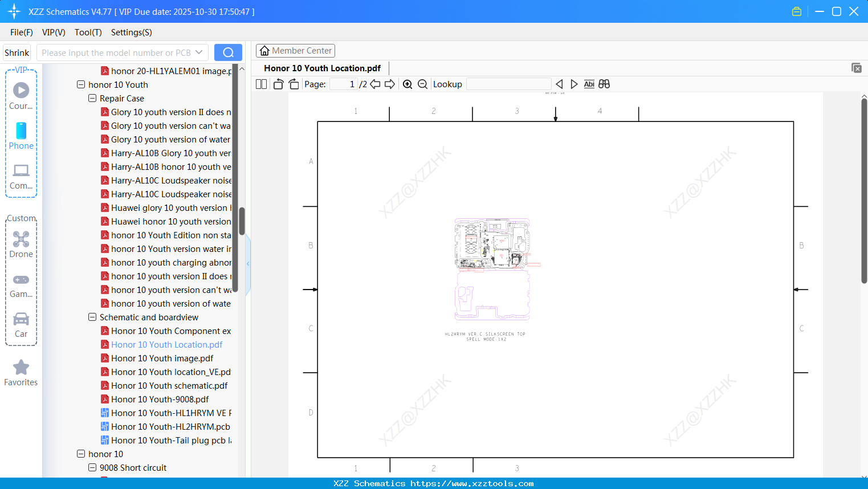Select Honor 10 Youth Location.pdf in tree
This screenshot has width=868, height=489.
(167, 344)
